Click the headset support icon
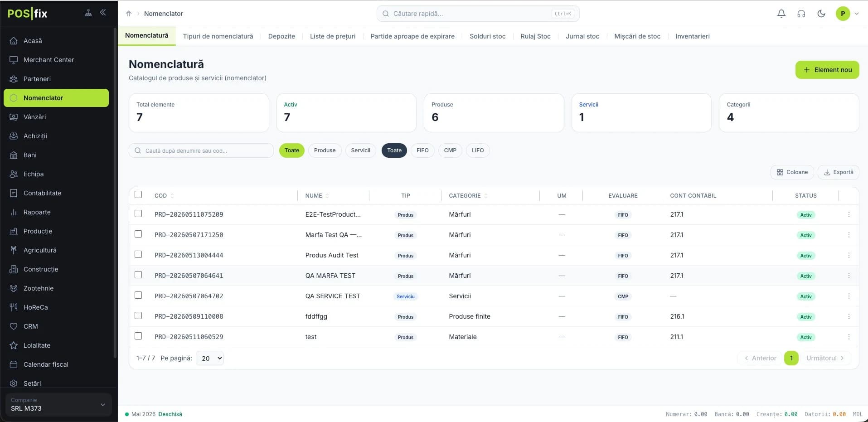Screen dimensions: 868x422 coord(801,14)
